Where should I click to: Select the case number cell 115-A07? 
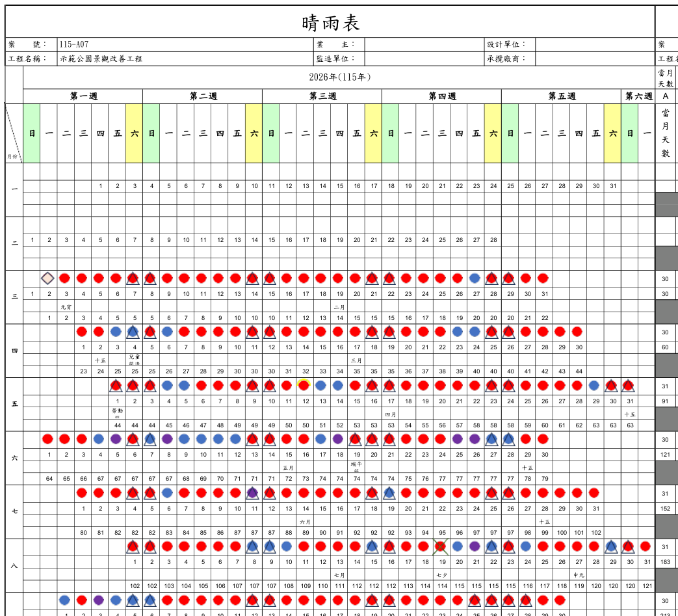[185, 44]
